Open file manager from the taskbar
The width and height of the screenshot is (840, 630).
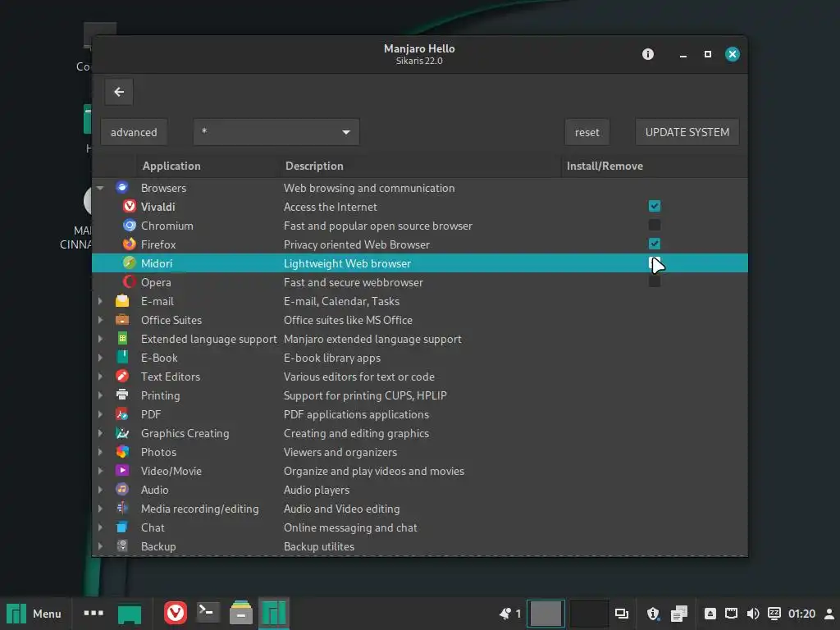[x=241, y=613]
